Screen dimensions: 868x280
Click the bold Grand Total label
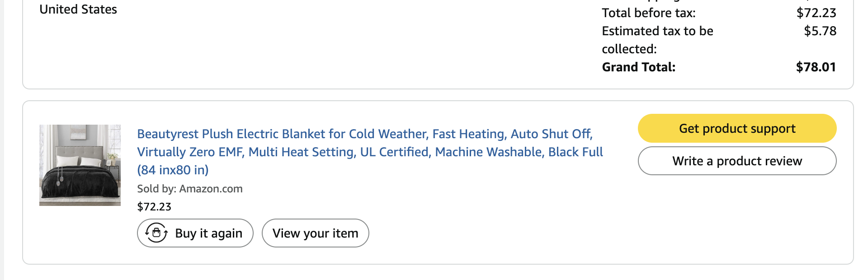coord(638,67)
